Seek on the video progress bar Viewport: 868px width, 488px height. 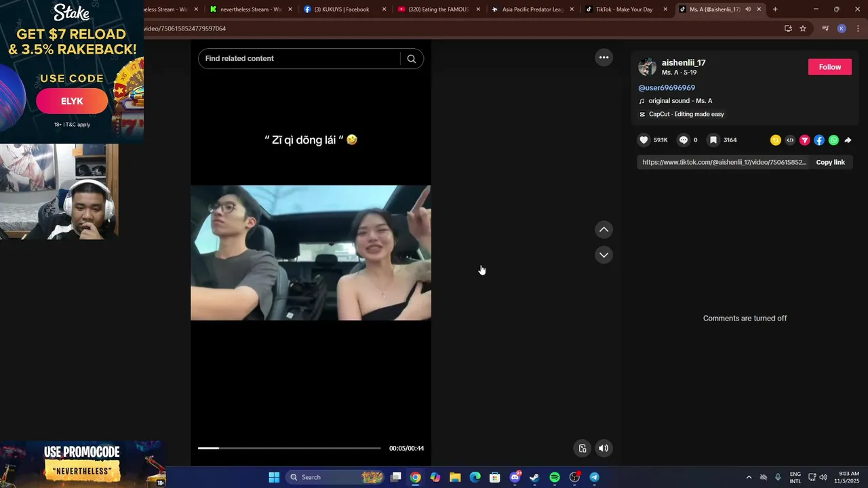pos(290,448)
